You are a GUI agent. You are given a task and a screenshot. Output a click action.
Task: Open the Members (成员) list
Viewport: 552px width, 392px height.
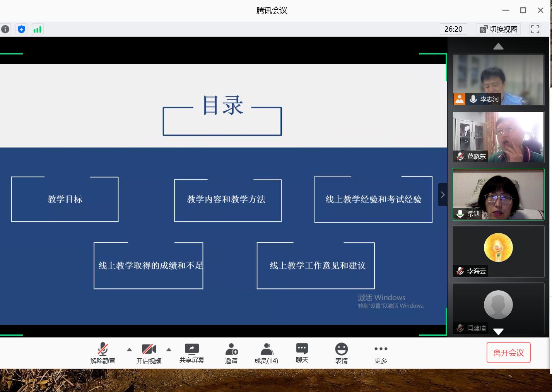tap(267, 353)
